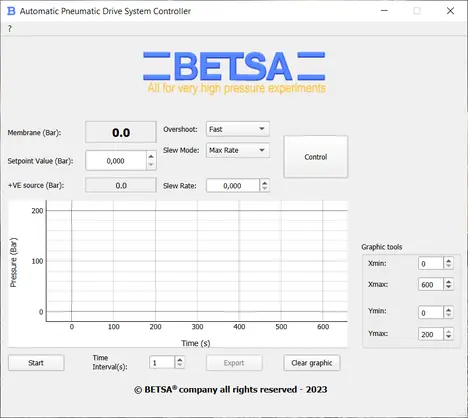Focus the Xmin input field
The width and height of the screenshot is (468, 418).
pyautogui.click(x=431, y=263)
